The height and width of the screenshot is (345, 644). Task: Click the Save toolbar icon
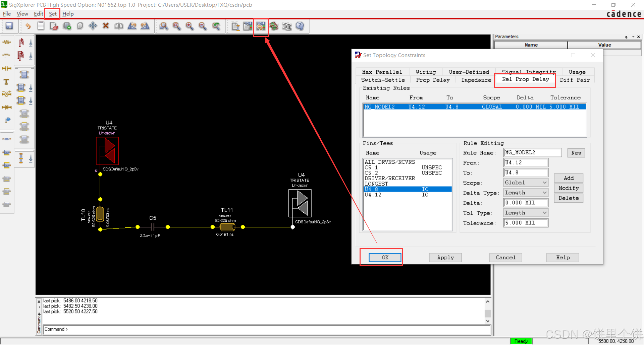point(9,26)
